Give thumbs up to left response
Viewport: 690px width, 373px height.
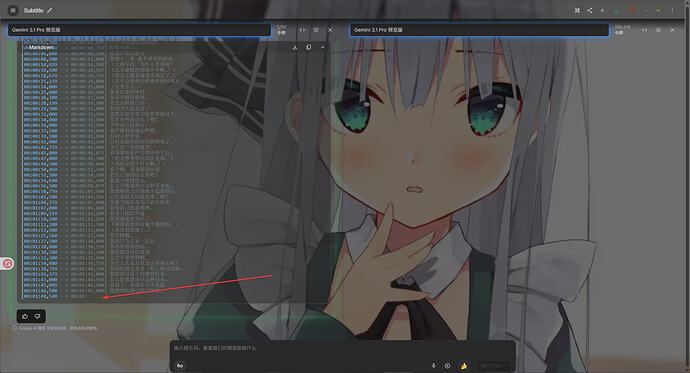(25, 316)
